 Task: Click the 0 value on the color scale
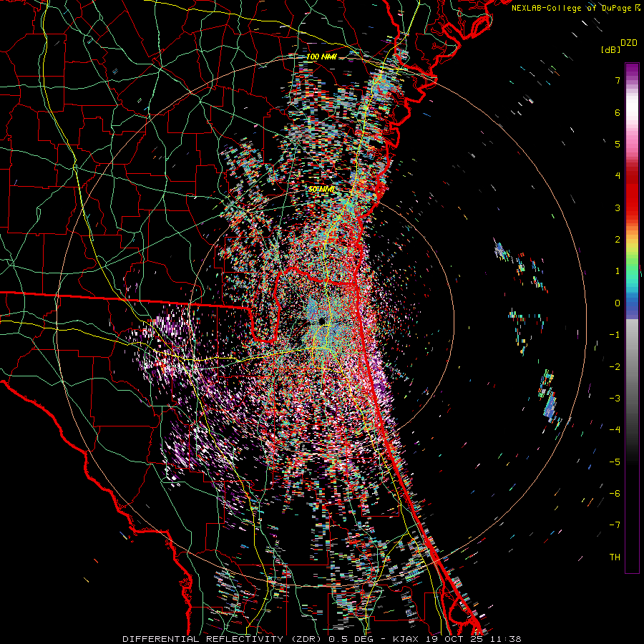618,303
